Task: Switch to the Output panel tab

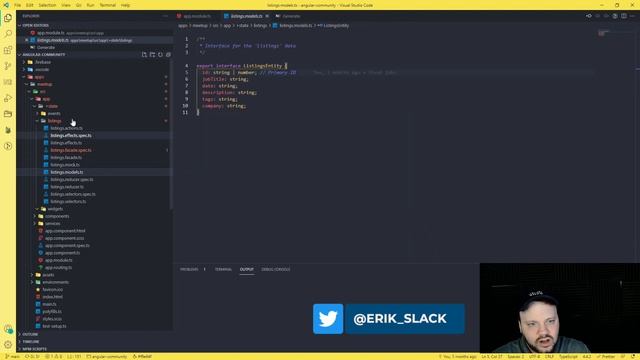Action: (247, 269)
